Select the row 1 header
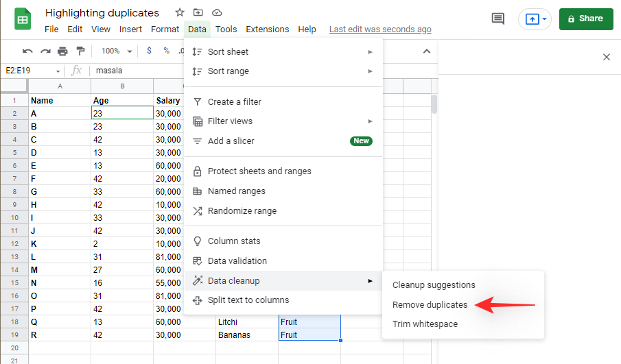621x364 pixels. (x=14, y=101)
